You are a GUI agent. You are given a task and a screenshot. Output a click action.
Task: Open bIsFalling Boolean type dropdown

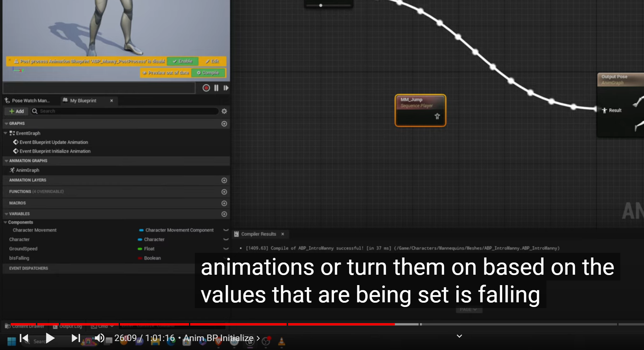click(x=149, y=258)
